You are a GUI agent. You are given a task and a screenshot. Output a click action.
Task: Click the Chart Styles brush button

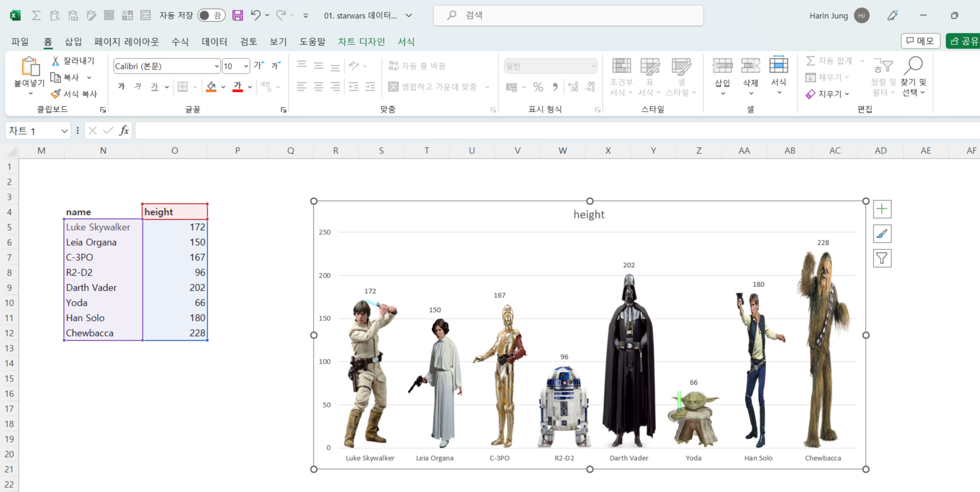click(x=882, y=234)
